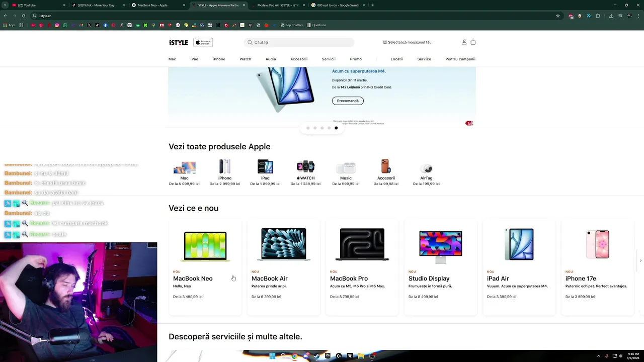Select the second banner carousel dot

(315, 128)
